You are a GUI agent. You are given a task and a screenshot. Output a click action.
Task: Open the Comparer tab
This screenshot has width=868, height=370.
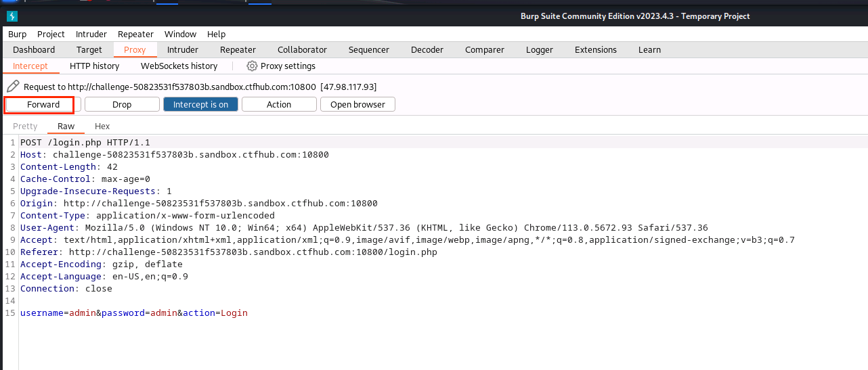pos(485,49)
